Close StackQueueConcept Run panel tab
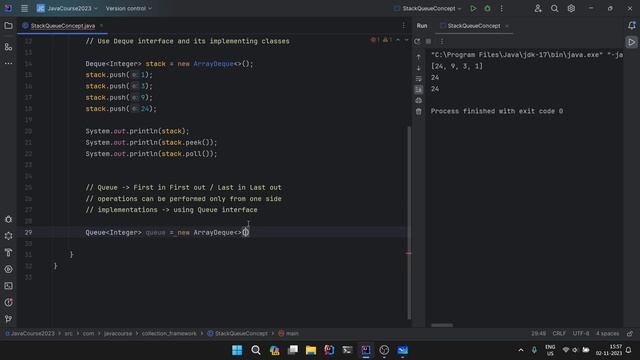This screenshot has width=640, height=360. point(507,26)
